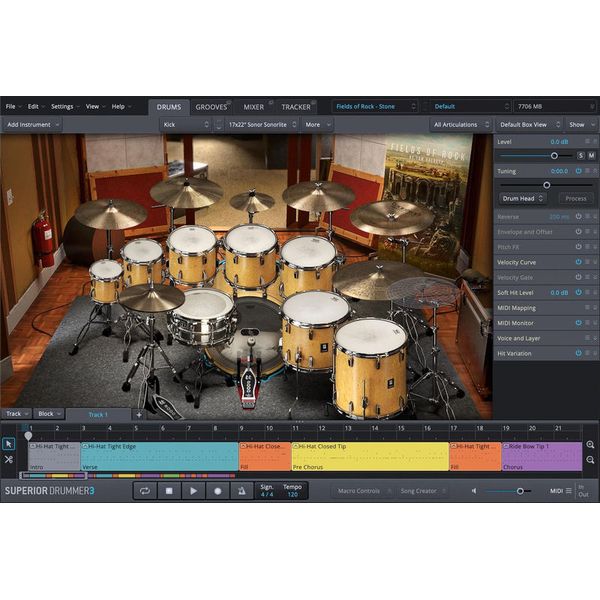The image size is (600, 600).
Task: Disable the Velocity Curve power button
Action: point(579,262)
